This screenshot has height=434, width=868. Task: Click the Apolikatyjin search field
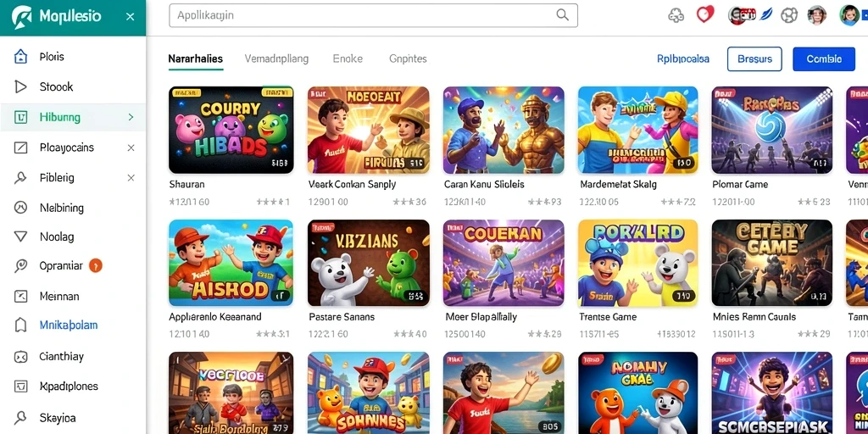[373, 15]
